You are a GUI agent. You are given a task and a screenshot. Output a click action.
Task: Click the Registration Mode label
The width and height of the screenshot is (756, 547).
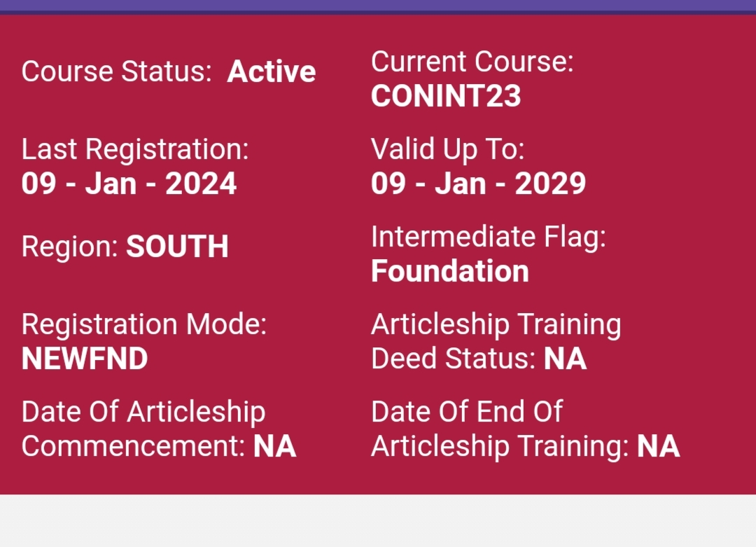click(143, 324)
